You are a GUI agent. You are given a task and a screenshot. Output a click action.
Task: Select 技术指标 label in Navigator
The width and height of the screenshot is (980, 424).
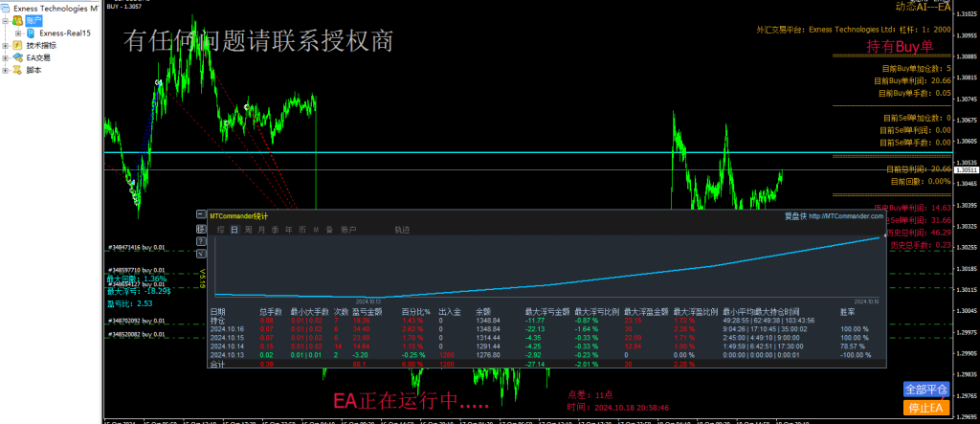click(x=41, y=45)
